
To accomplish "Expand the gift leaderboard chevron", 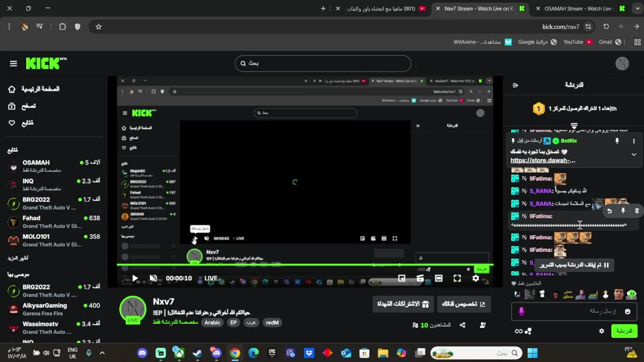I will 574,125.
